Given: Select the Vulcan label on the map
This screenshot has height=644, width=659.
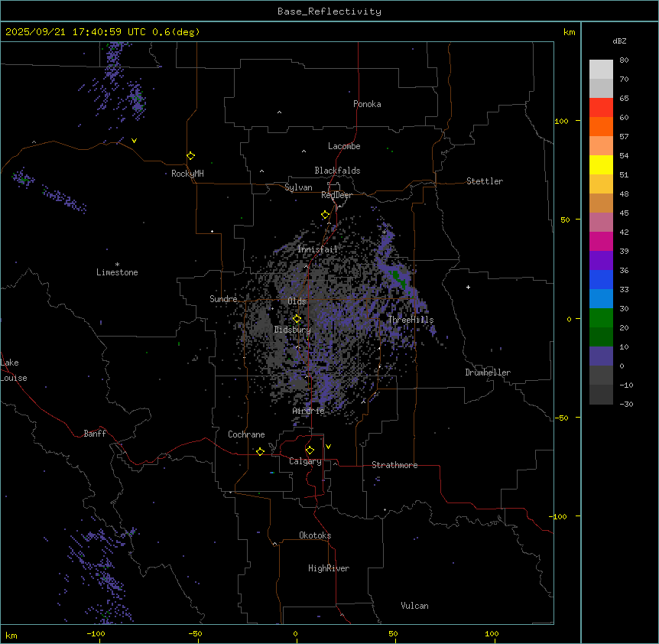Looking at the screenshot, I should click(x=414, y=606).
